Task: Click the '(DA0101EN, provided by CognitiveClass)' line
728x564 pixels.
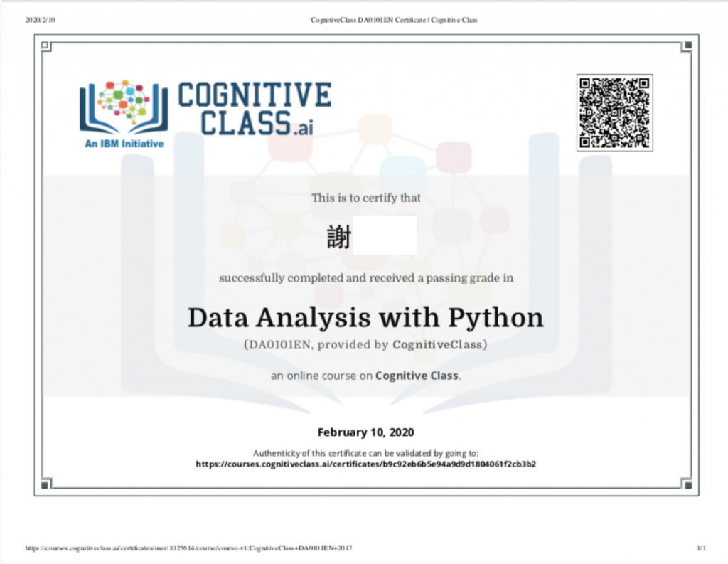Action: tap(366, 345)
